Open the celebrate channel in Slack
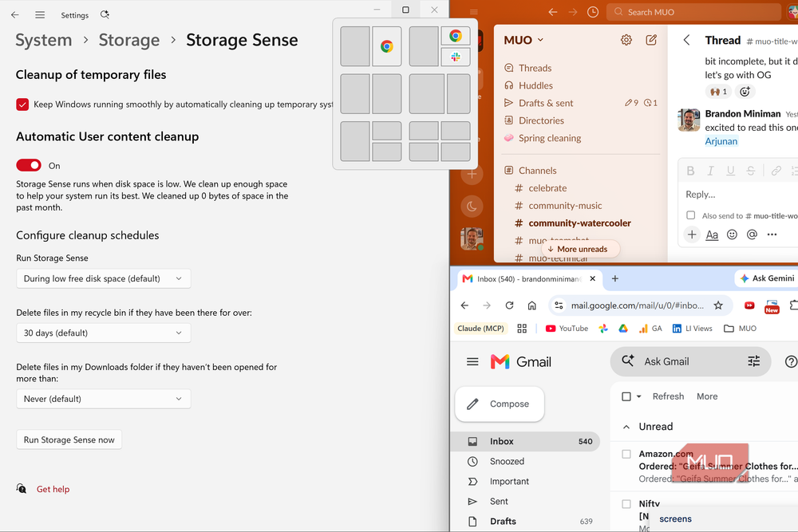The image size is (798, 532). 547,188
